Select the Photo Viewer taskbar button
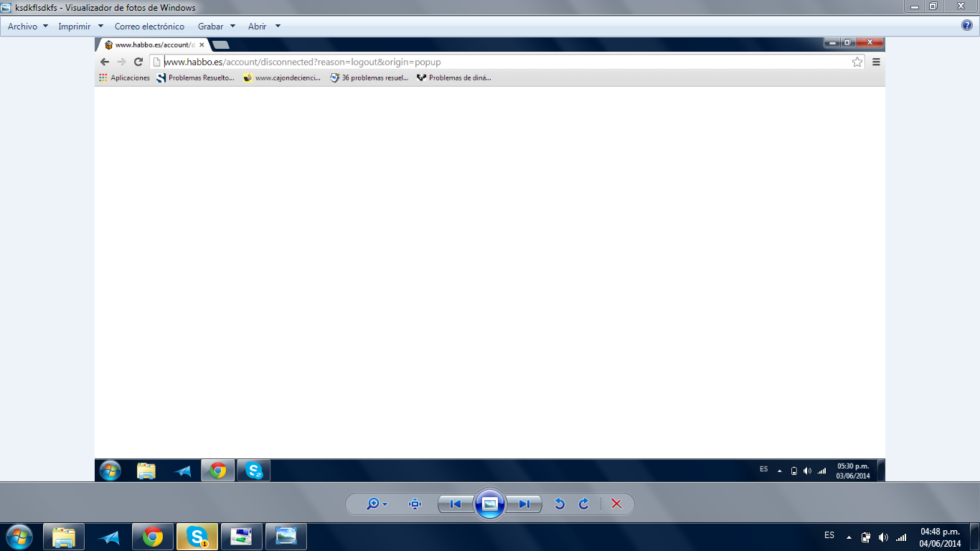 [286, 537]
